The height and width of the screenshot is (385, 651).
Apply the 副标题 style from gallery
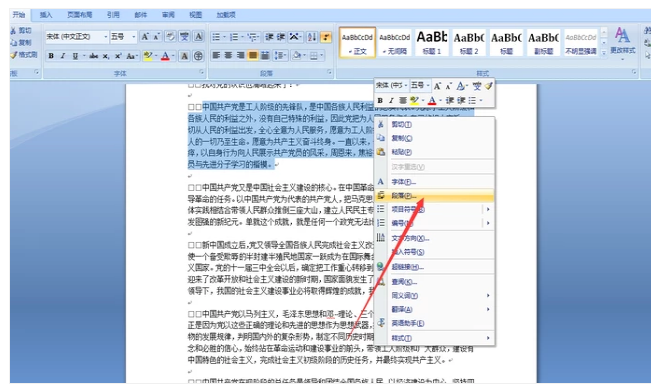pos(543,42)
